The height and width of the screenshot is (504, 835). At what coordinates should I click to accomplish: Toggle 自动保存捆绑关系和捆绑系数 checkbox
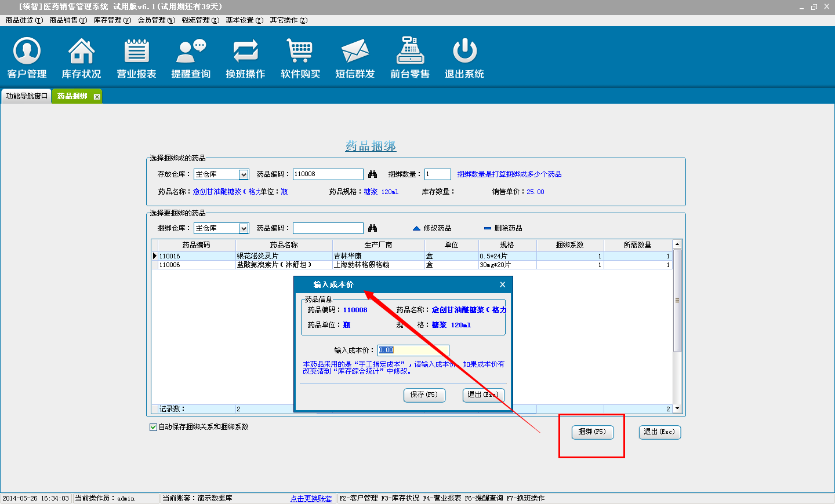[x=154, y=427]
